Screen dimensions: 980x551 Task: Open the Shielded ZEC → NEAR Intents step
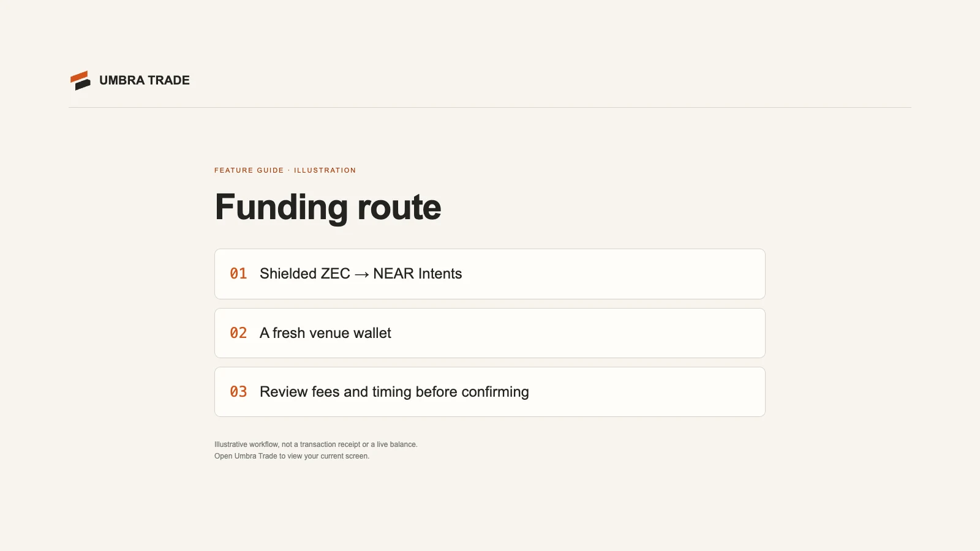click(490, 274)
